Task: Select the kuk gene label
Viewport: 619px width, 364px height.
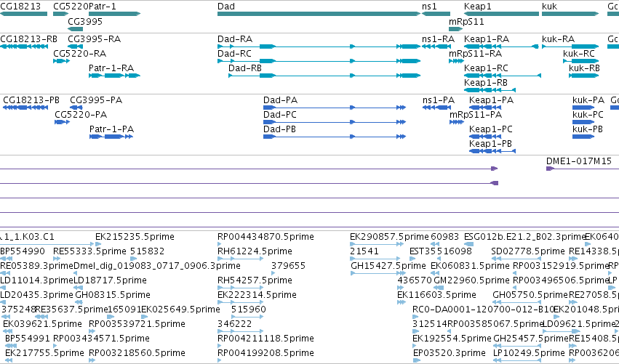Action: coord(549,7)
